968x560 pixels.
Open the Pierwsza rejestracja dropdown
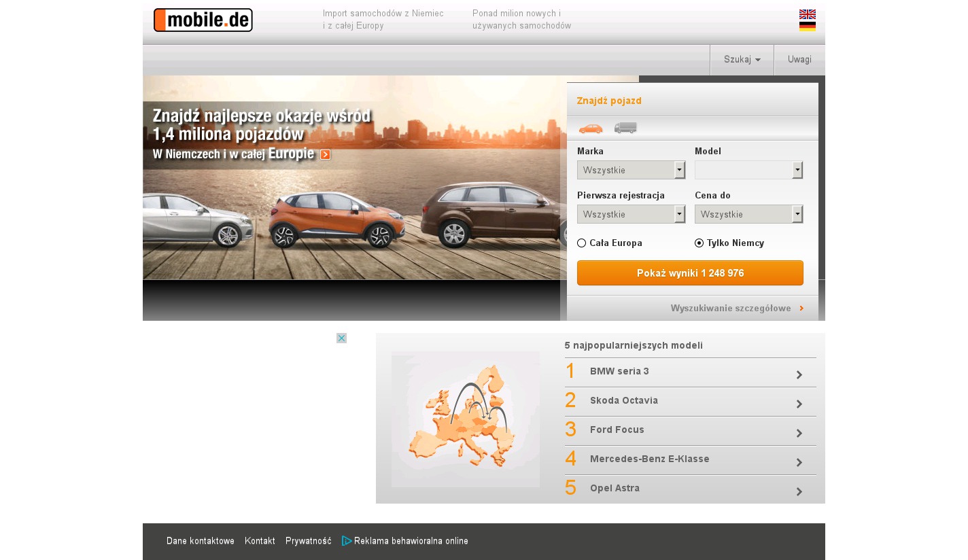click(631, 214)
